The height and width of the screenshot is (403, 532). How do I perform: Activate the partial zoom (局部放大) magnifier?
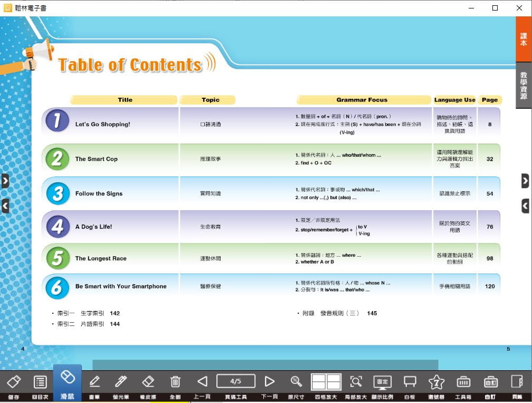click(x=356, y=382)
